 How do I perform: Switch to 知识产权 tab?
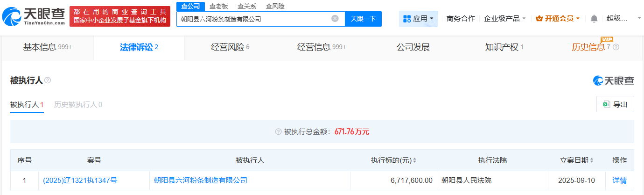point(504,47)
